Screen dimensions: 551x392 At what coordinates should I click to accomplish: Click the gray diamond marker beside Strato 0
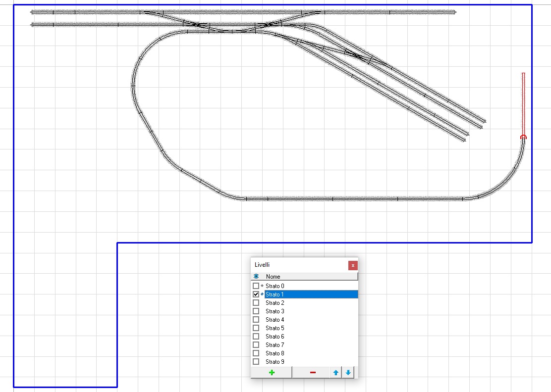[262, 286]
